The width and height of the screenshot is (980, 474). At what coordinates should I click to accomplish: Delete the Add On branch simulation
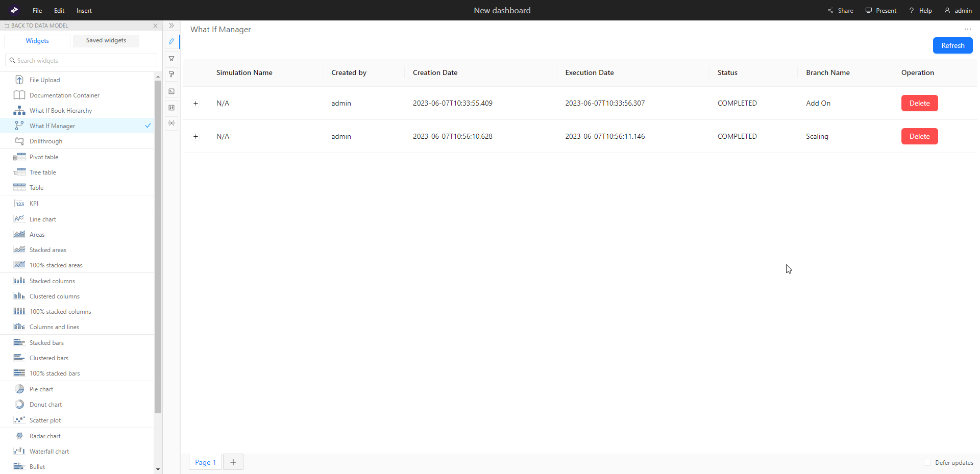click(919, 103)
